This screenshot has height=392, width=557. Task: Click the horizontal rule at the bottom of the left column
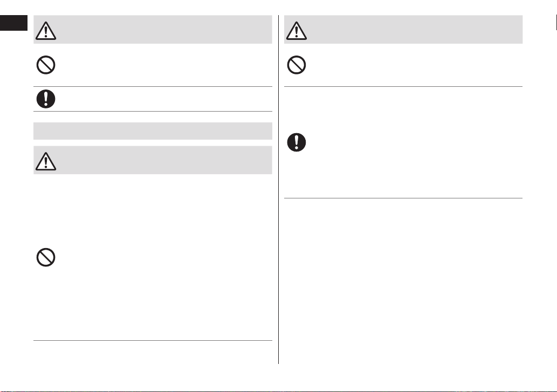153,341
